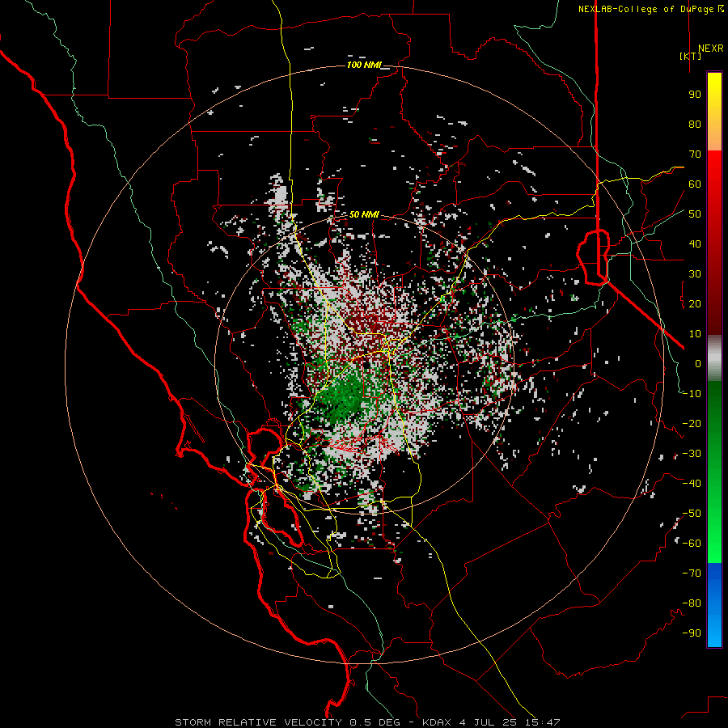The width and height of the screenshot is (728, 728).
Task: Click the -90 scale value
Action: point(692,633)
